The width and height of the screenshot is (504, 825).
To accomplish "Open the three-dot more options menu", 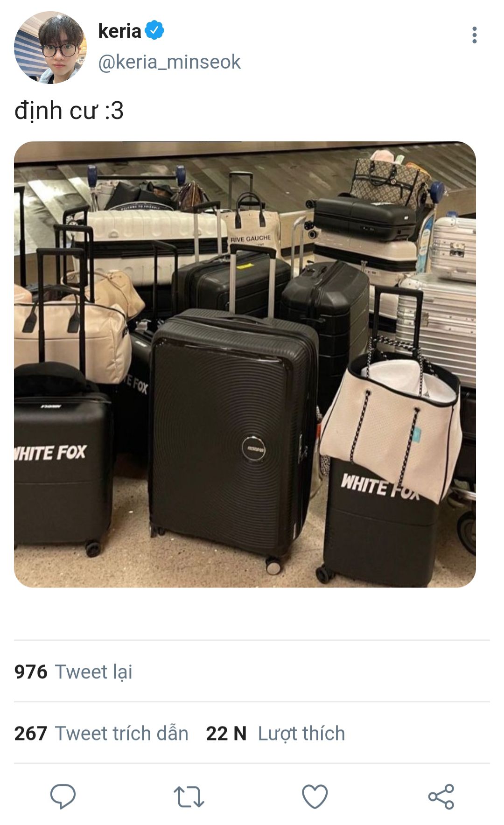I will 475,35.
